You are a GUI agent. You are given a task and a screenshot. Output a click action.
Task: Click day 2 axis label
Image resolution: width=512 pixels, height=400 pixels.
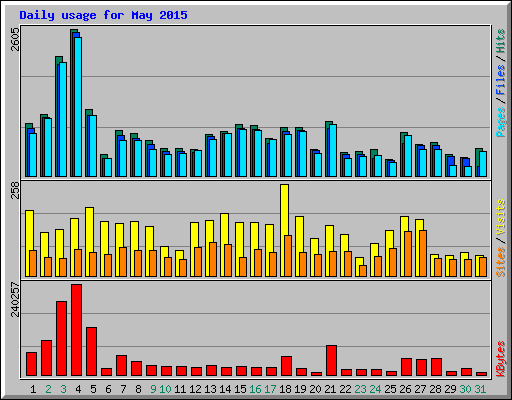(x=48, y=389)
